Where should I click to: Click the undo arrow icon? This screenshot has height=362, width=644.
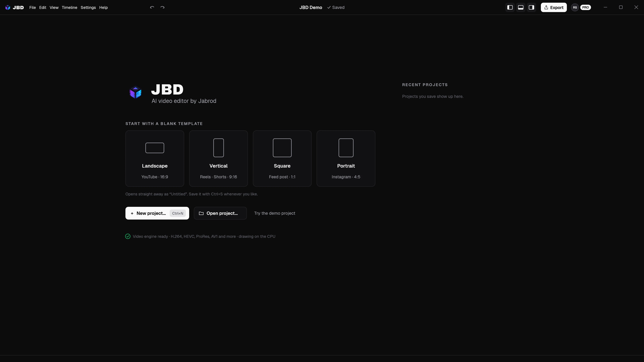(x=152, y=8)
